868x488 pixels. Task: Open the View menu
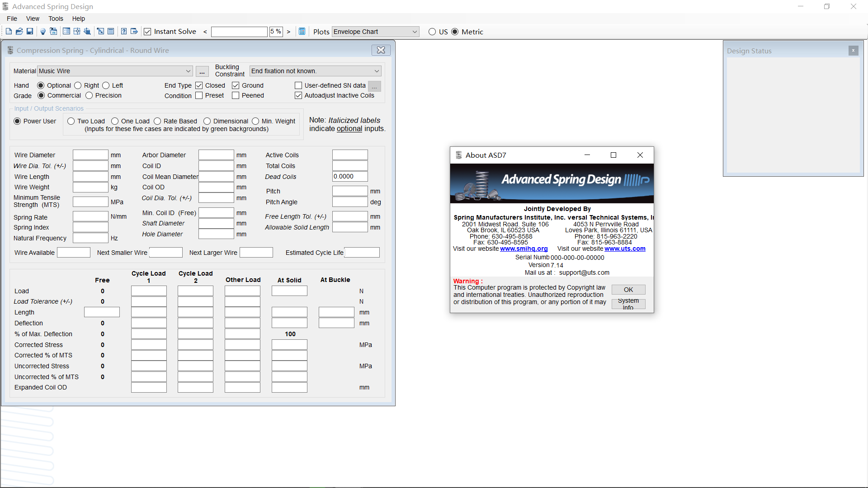click(33, 19)
